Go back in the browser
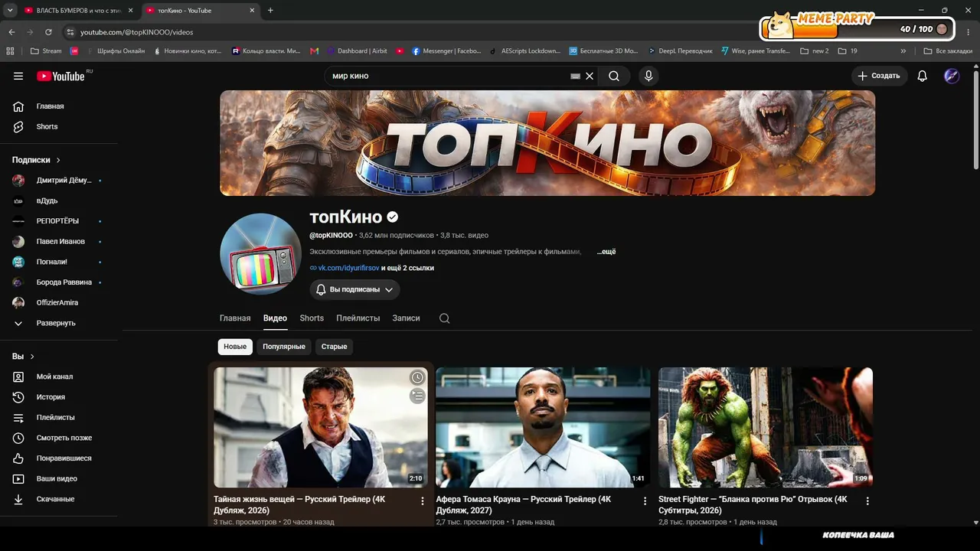This screenshot has height=551, width=980. click(x=11, y=32)
